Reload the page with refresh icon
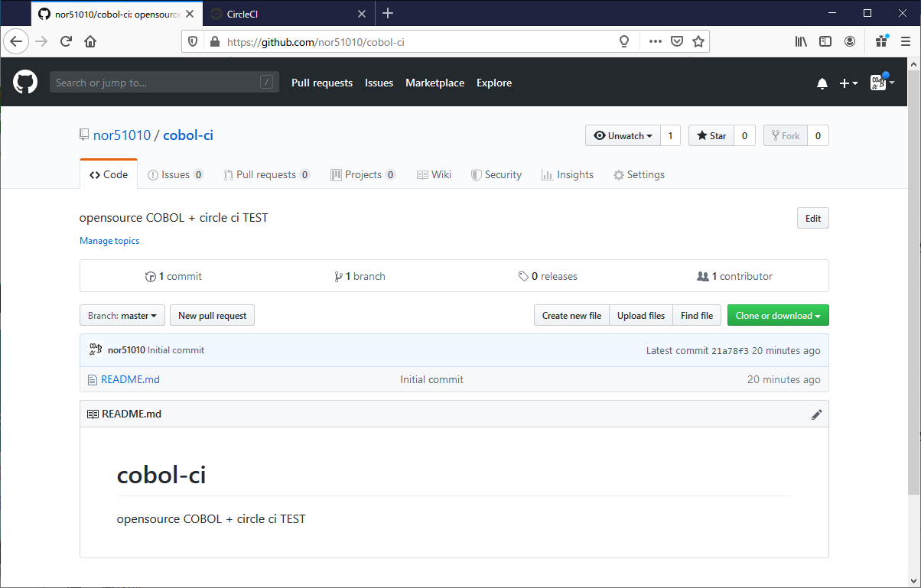This screenshot has height=588, width=921. [x=66, y=41]
